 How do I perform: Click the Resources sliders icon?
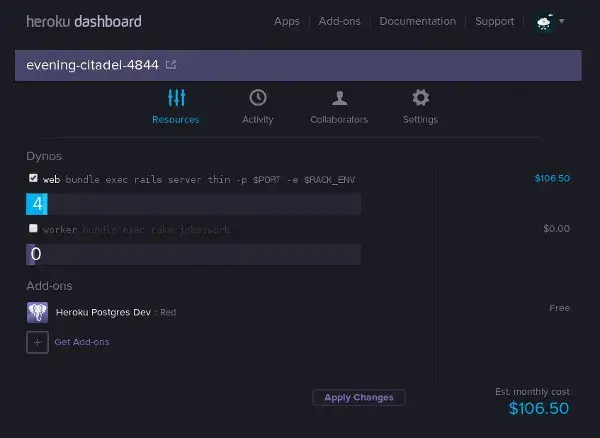point(176,98)
